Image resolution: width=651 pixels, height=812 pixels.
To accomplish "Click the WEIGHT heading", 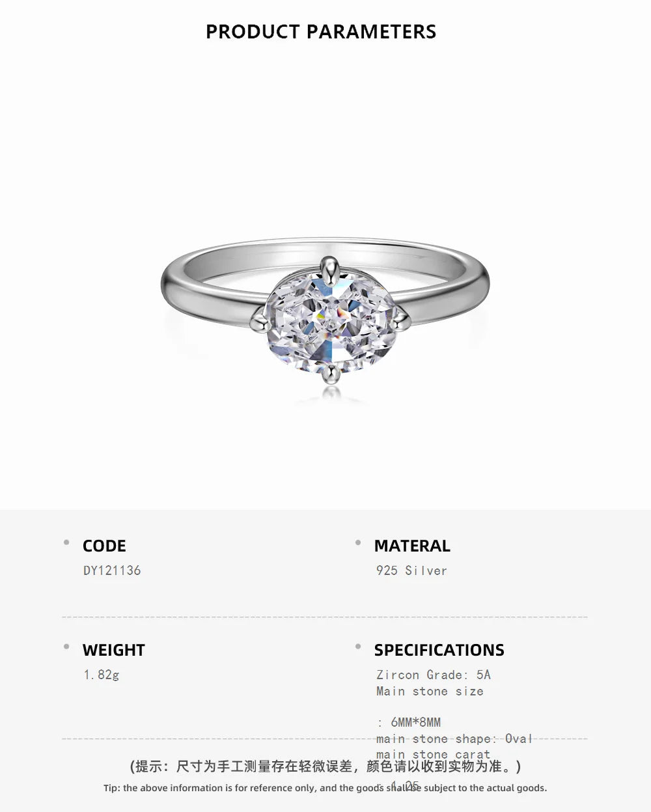I will (114, 650).
